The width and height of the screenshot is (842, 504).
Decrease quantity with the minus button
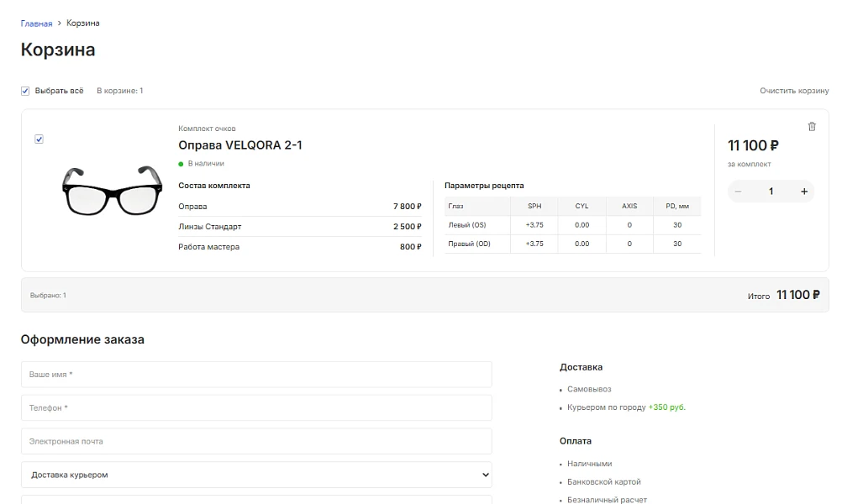point(738,192)
